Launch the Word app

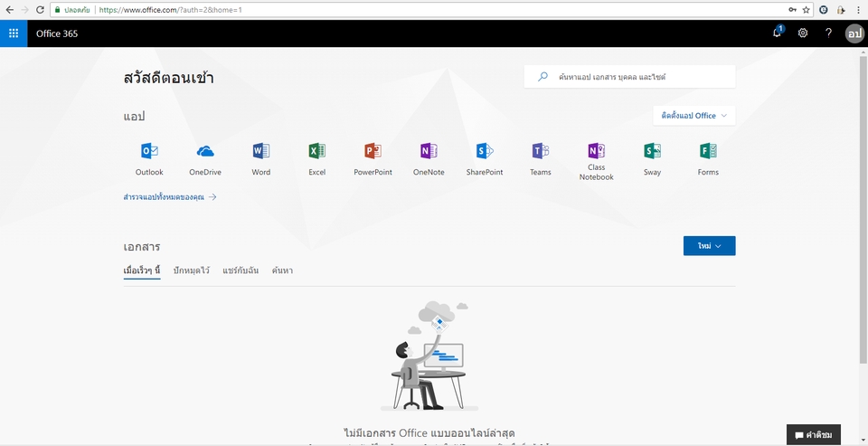261,159
